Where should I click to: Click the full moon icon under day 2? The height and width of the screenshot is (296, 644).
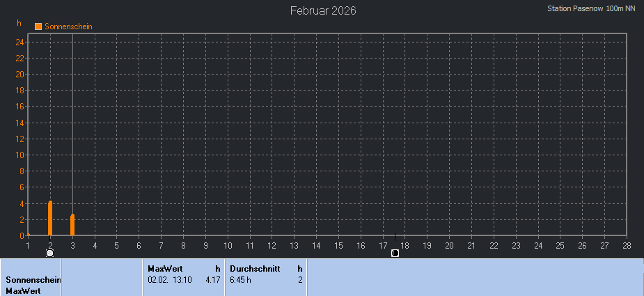(50, 253)
